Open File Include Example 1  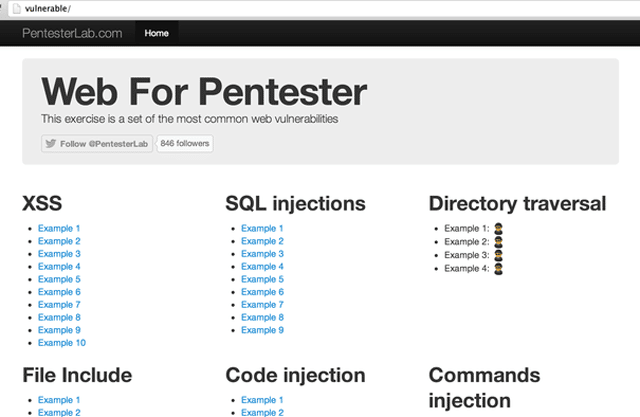coord(59,400)
